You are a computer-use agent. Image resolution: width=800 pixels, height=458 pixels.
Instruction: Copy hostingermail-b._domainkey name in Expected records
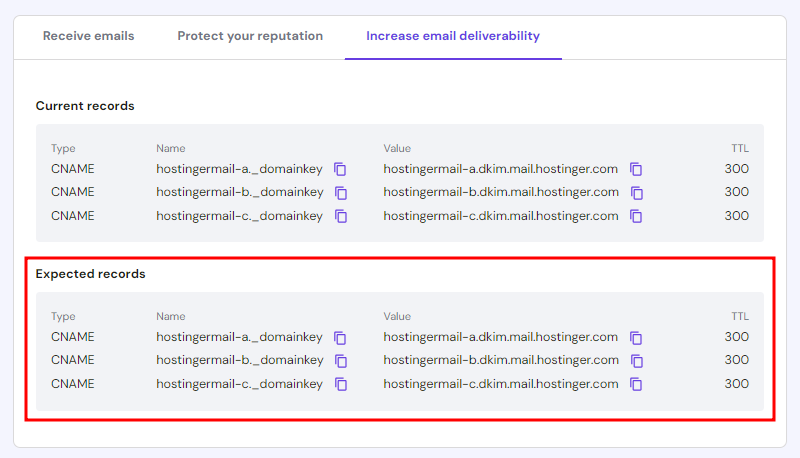(x=340, y=361)
